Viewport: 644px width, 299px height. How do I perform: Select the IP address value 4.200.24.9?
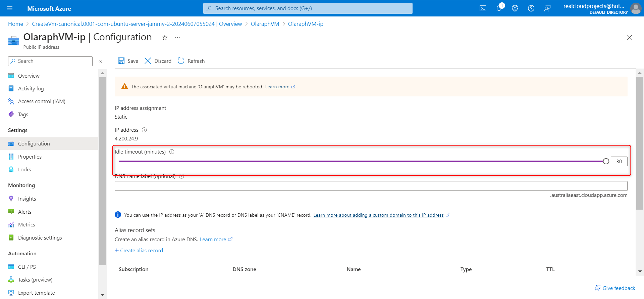point(126,139)
